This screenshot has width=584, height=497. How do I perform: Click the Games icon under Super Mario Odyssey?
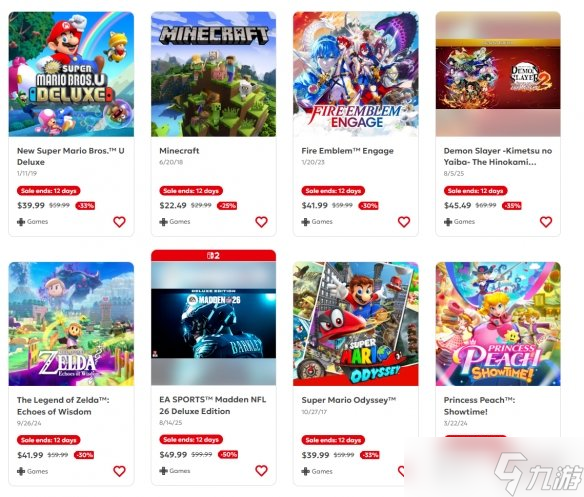305,471
